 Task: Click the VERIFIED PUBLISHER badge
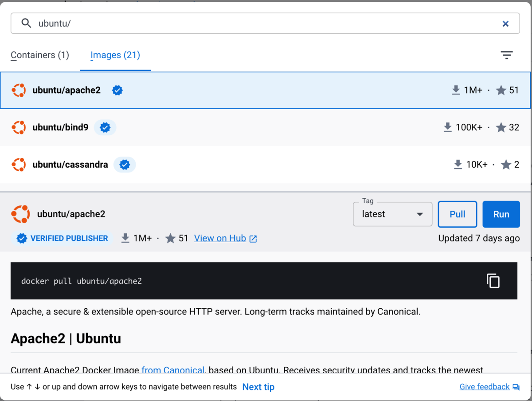click(62, 239)
